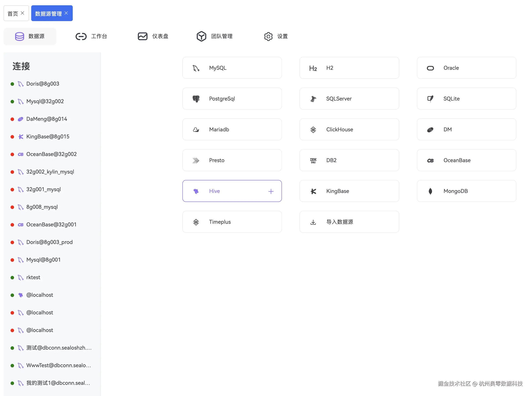Viewport: 532px width, 396px height.
Task: Open connection OceanBase@32g002
Action: click(x=52, y=154)
